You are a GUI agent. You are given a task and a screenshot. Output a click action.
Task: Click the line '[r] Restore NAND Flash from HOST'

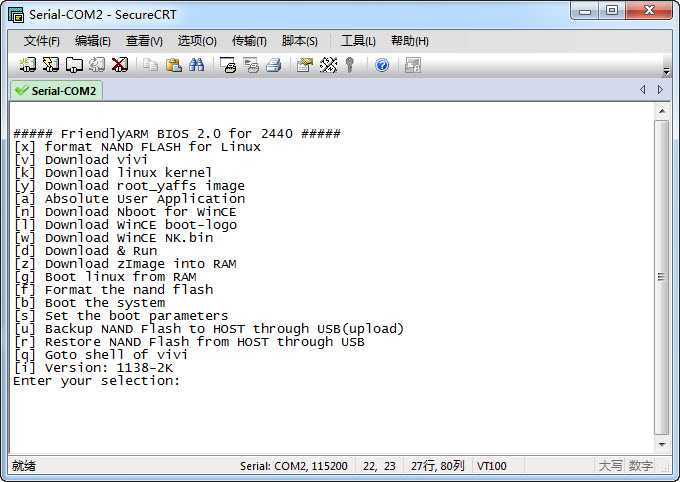coord(189,342)
